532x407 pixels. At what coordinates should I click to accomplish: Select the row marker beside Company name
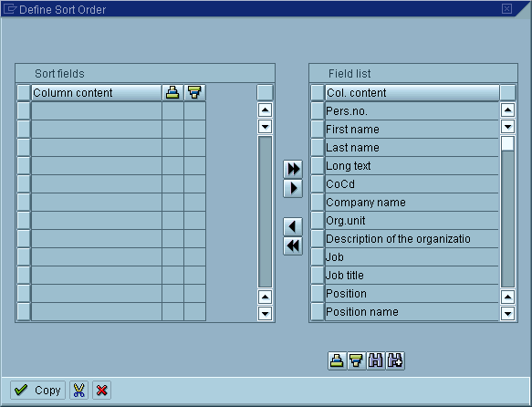[318, 203]
